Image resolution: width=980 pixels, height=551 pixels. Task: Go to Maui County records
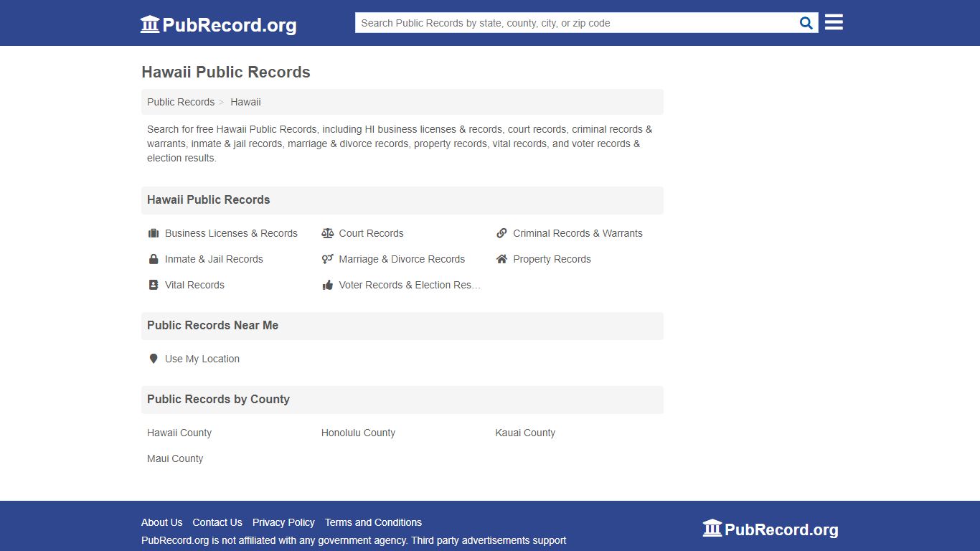[175, 458]
